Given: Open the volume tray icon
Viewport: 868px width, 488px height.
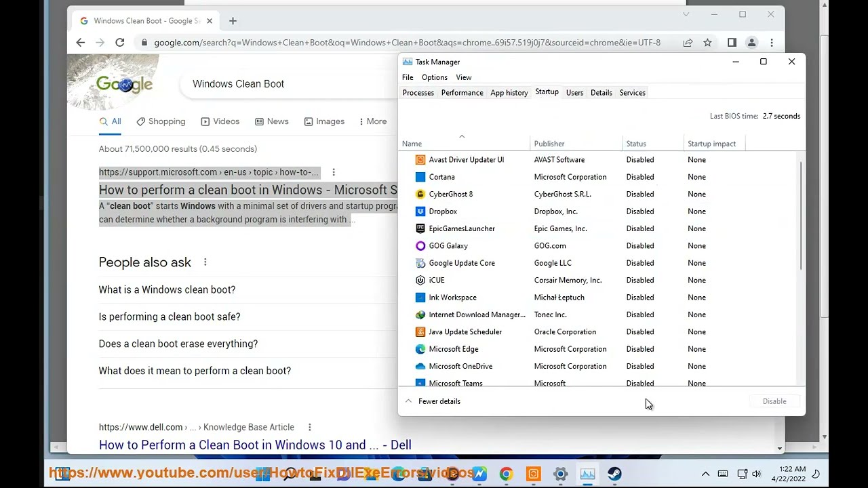Looking at the screenshot, I should point(757,474).
